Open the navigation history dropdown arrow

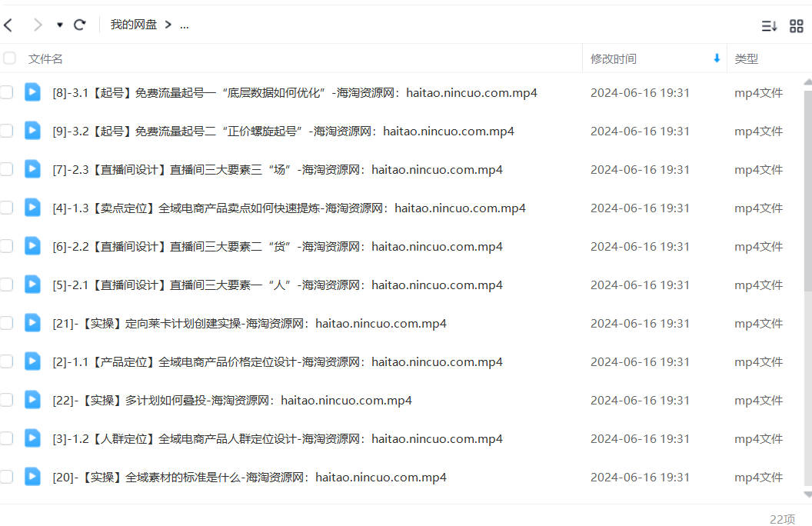point(60,25)
